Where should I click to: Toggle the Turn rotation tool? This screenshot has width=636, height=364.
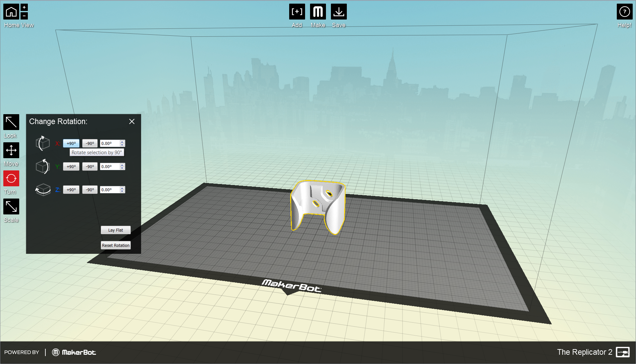[11, 179]
